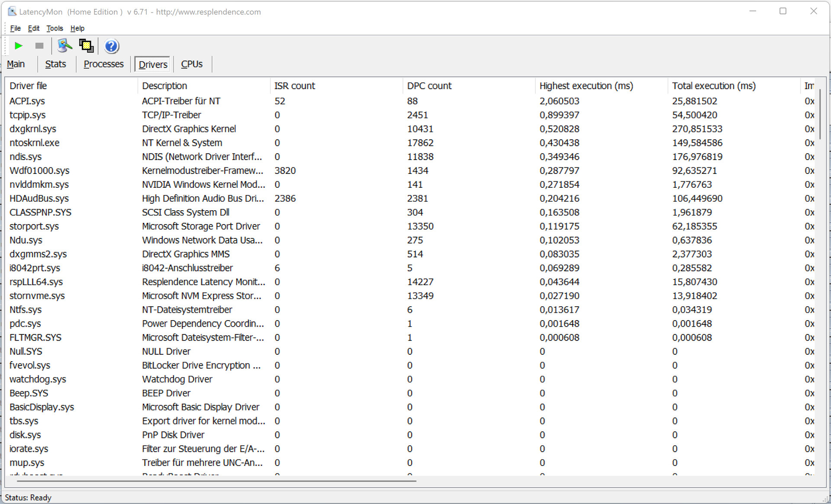Sort by ISR count column header
The image size is (831, 504).
294,86
